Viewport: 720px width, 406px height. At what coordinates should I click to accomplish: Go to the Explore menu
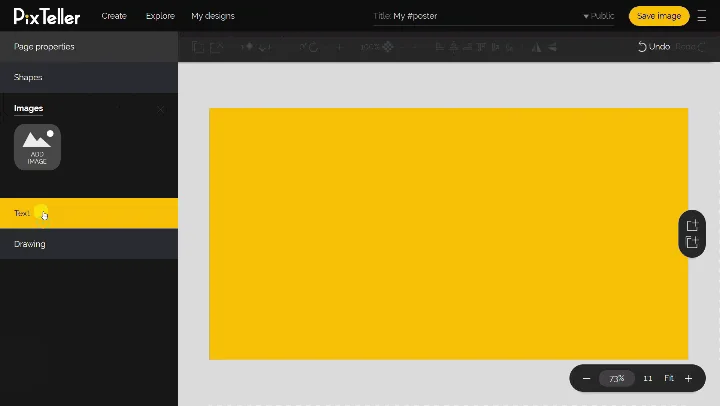pos(160,16)
